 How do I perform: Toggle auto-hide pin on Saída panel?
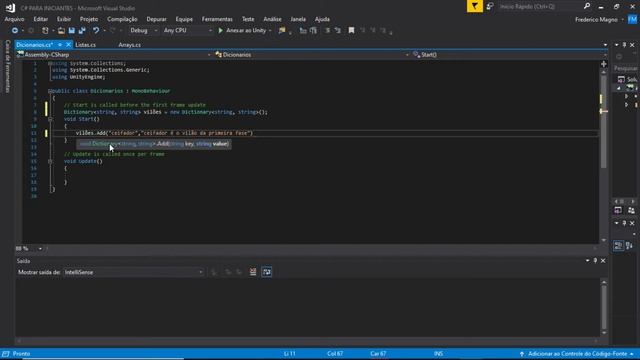pos(596,261)
